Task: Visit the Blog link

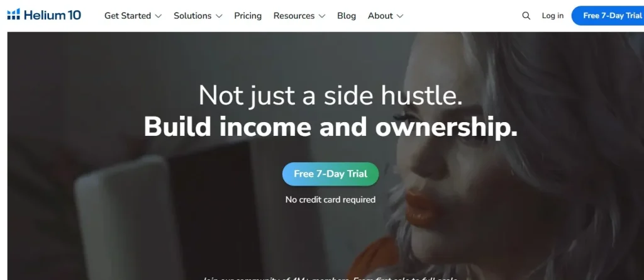Action: pyautogui.click(x=347, y=16)
